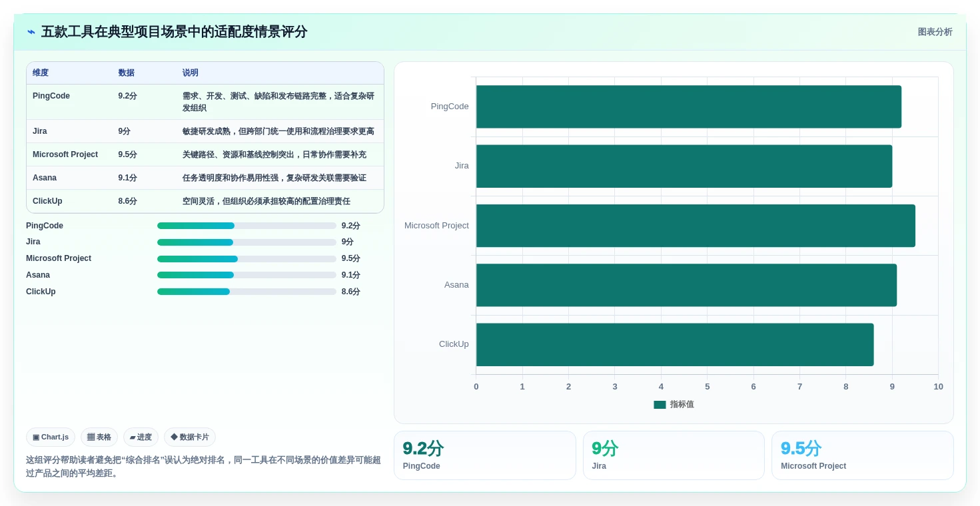Click the ClickUp bar in the chart
The image size is (980, 506).
pyautogui.click(x=675, y=344)
